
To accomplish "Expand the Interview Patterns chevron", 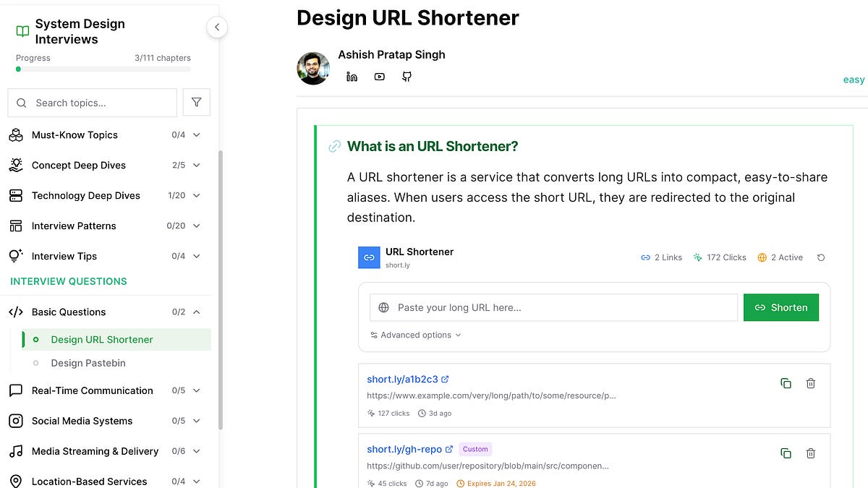I will point(197,226).
